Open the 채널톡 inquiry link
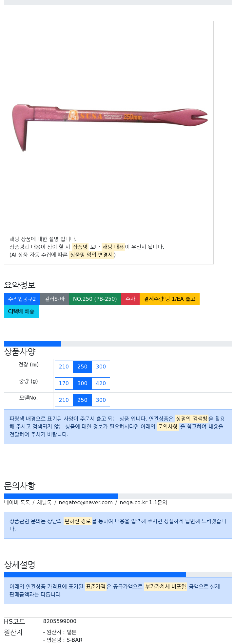The height and width of the screenshot is (644, 236). pos(44,503)
